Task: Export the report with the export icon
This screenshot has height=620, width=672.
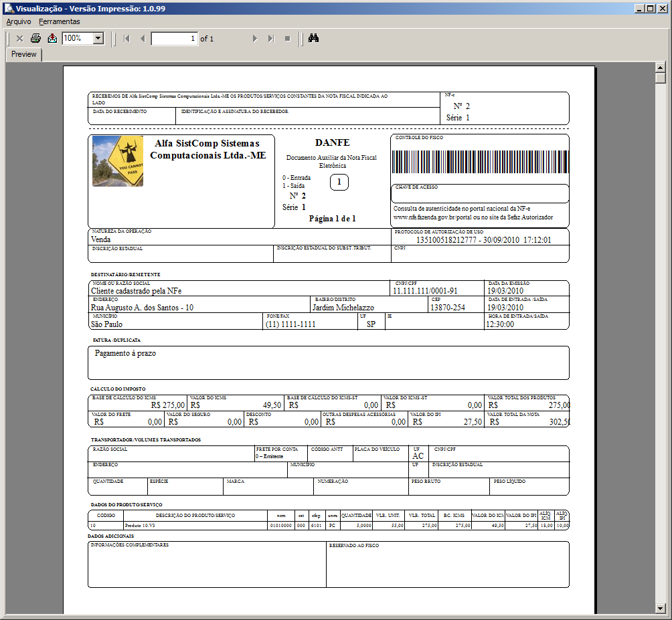Action: pos(52,39)
